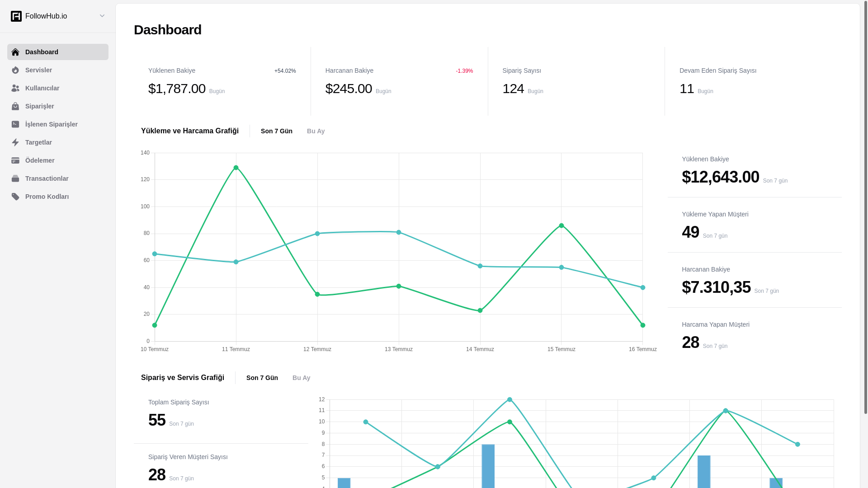This screenshot has height=488, width=868.
Task: Open the Ödemeler page link
Action: coord(58,160)
